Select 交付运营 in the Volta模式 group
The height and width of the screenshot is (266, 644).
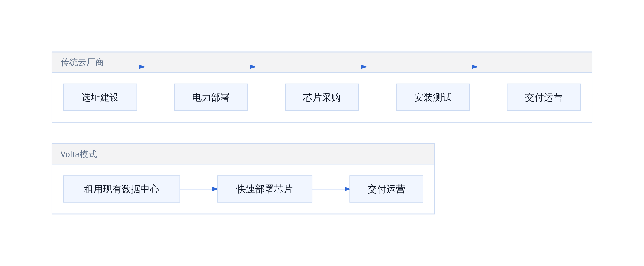(386, 189)
